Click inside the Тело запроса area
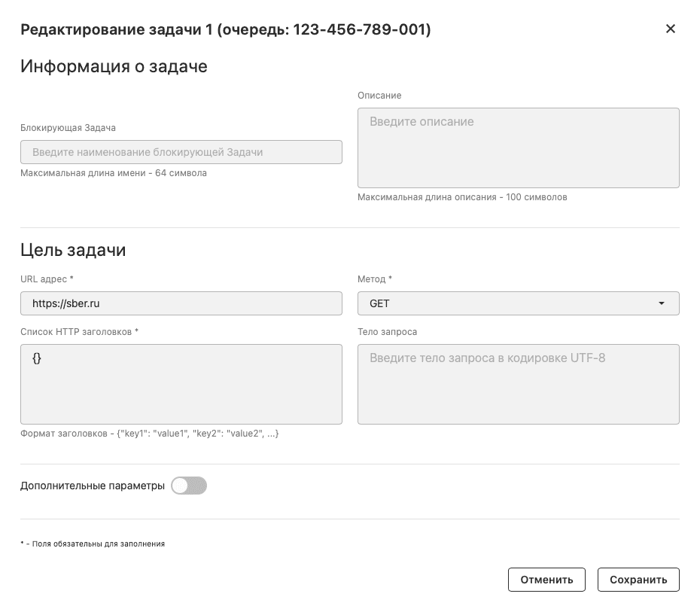The height and width of the screenshot is (612, 700). [x=516, y=384]
